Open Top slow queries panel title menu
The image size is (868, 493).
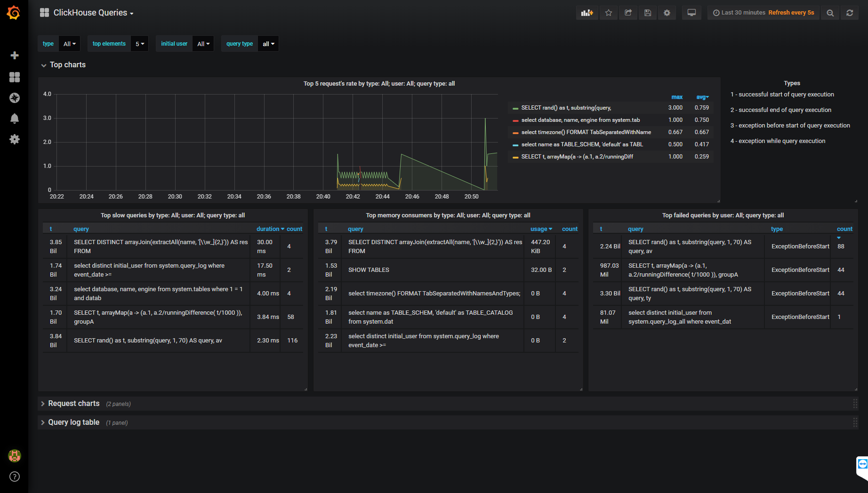click(x=173, y=215)
